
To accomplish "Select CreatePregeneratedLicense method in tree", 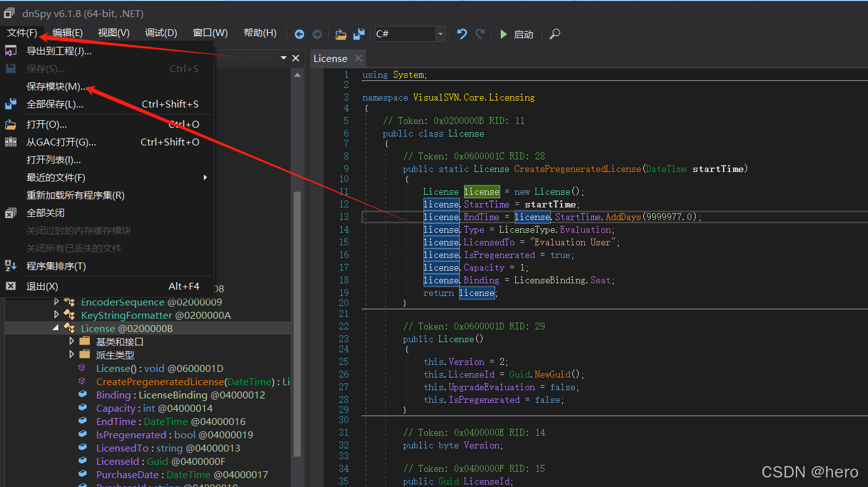I will coord(192,382).
